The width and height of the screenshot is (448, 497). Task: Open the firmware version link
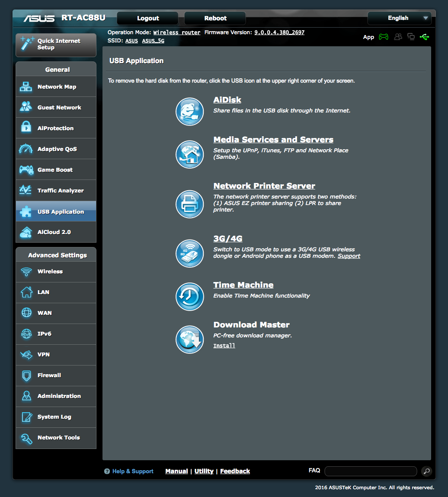pyautogui.click(x=279, y=32)
